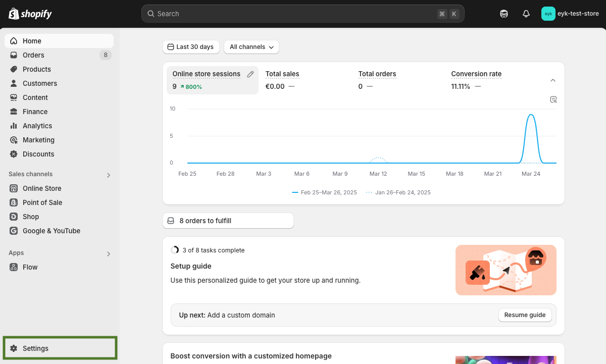Expand the Sales channels section arrow
Image resolution: width=606 pixels, height=364 pixels.
[109, 175]
